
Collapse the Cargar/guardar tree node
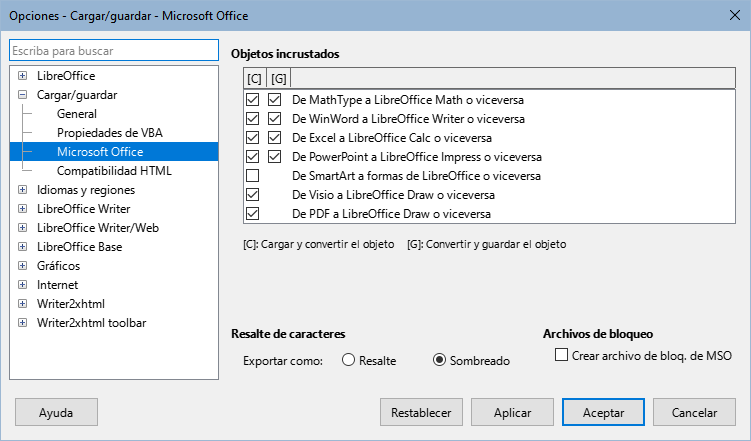[23, 95]
